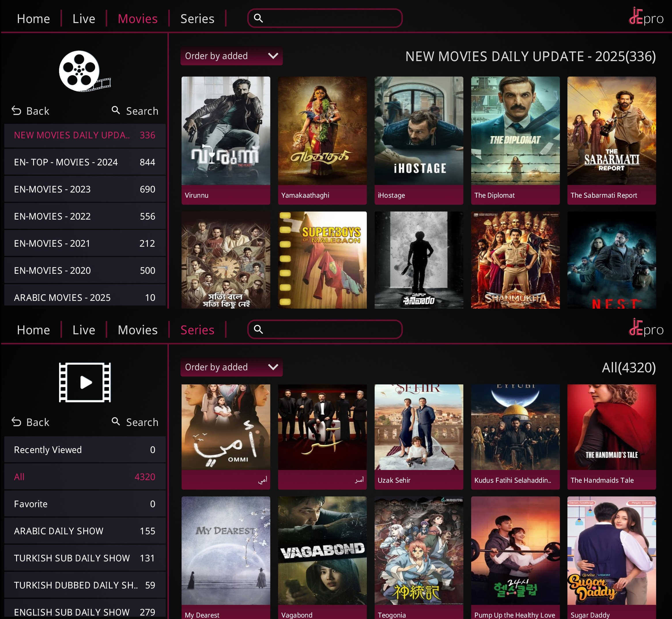Screen dimensions: 672x619
Task: Select highlighted Series tab in lower screen
Action: [x=197, y=330]
